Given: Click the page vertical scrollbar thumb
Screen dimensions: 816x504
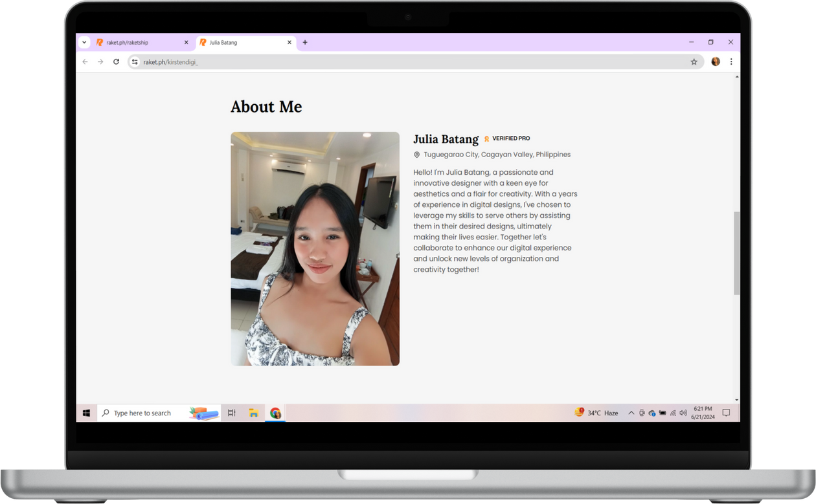Looking at the screenshot, I should (x=736, y=252).
